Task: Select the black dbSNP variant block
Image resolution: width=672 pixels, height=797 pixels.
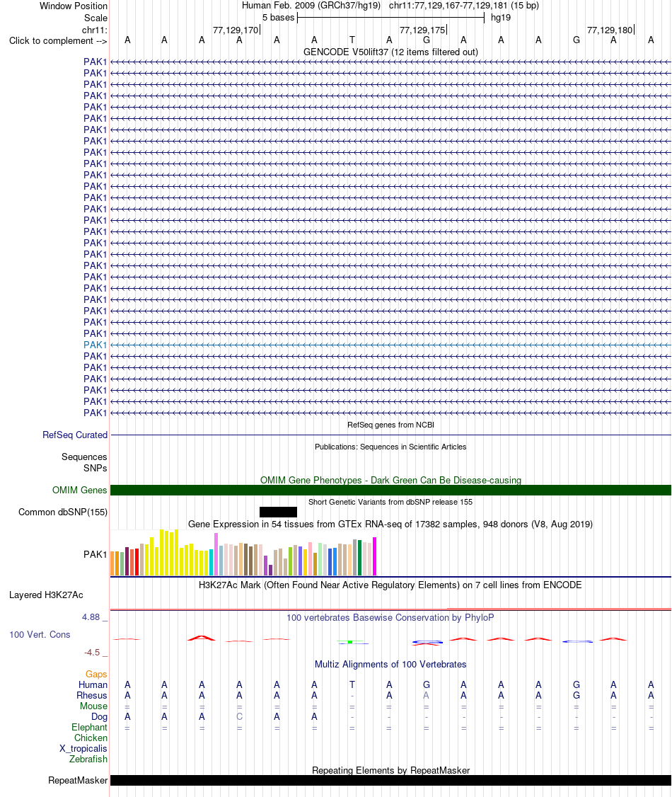Action: coord(278,512)
